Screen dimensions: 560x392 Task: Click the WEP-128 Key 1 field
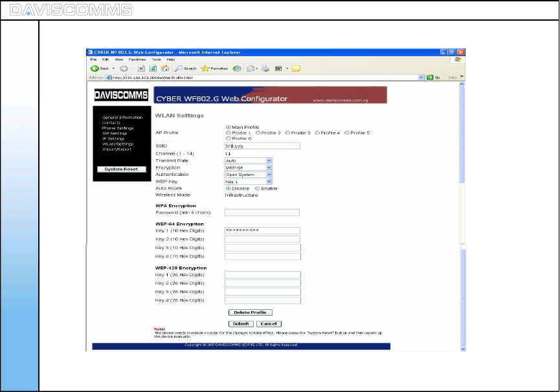point(263,275)
